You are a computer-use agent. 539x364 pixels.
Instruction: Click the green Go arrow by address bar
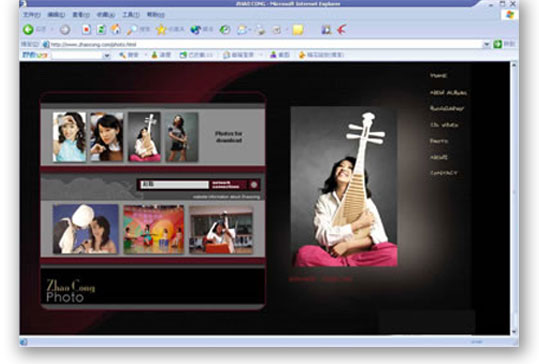(497, 44)
